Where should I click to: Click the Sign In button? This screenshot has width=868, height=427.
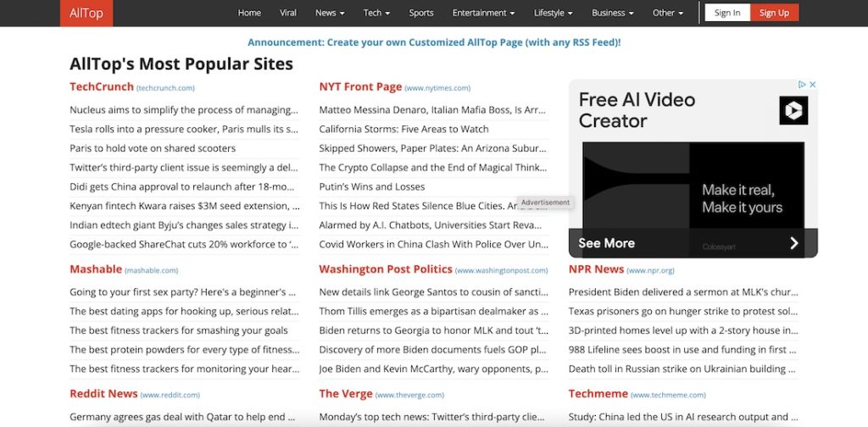pos(727,13)
